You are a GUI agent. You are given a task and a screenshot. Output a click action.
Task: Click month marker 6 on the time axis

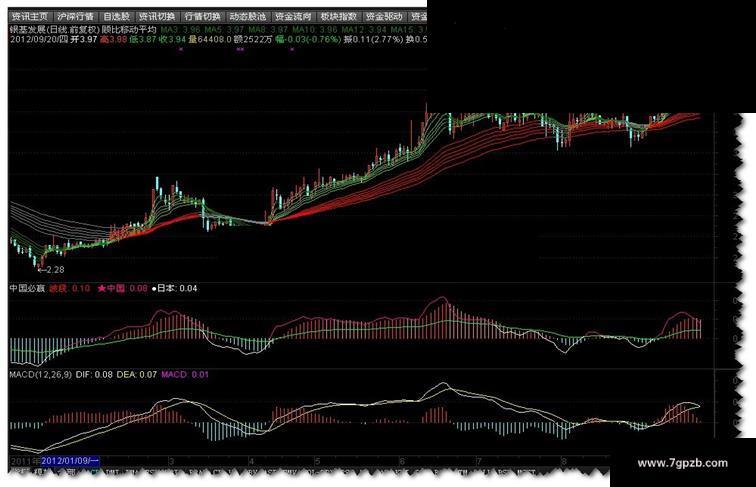pyautogui.click(x=402, y=461)
